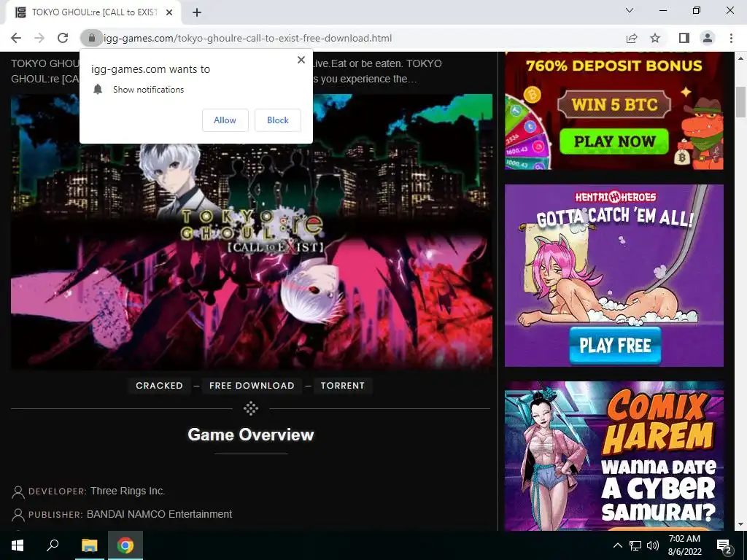Open the Chrome three-dot menu
This screenshot has width=747, height=560.
731,38
